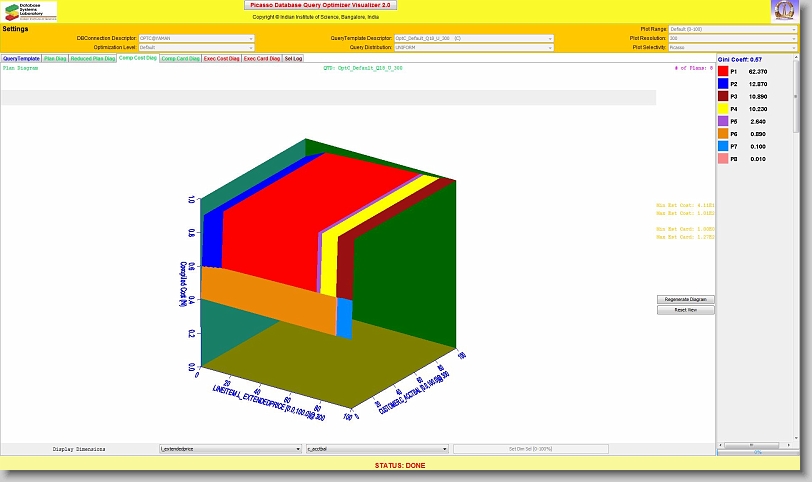Viewport: 812px width, 482px height.
Task: Go to the QueryTemplate tab
Action: click(21, 59)
